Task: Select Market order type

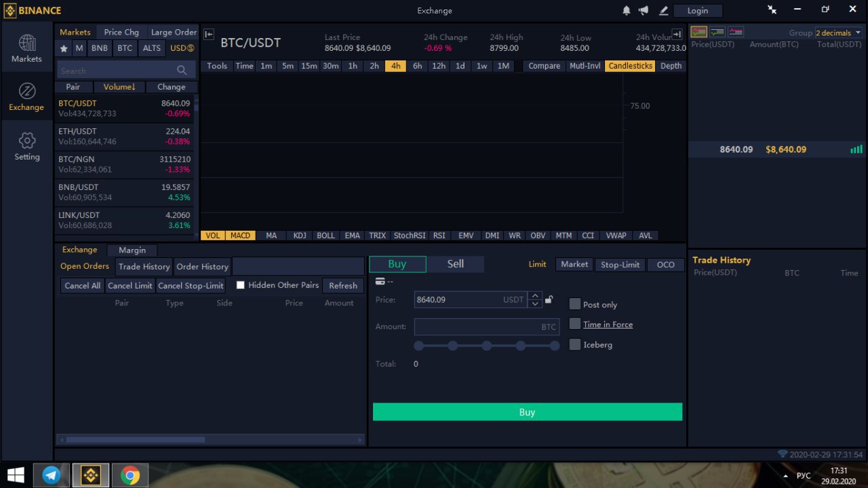Action: (x=574, y=264)
